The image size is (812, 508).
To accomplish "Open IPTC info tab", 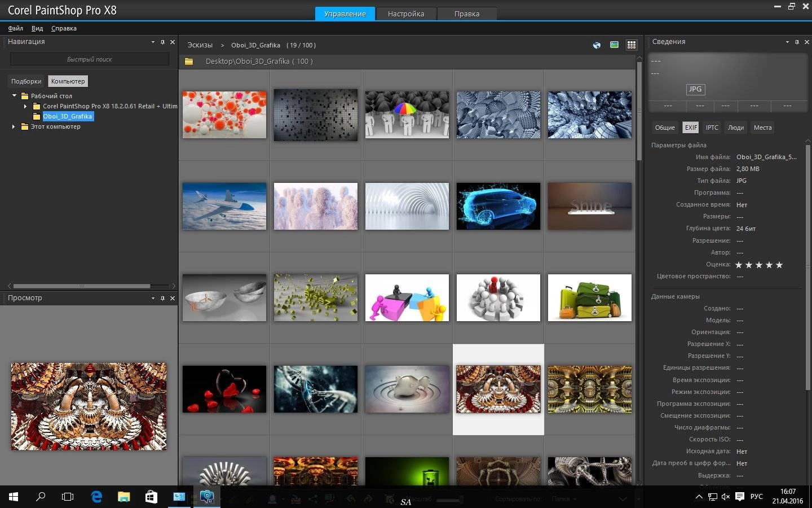I will [712, 128].
